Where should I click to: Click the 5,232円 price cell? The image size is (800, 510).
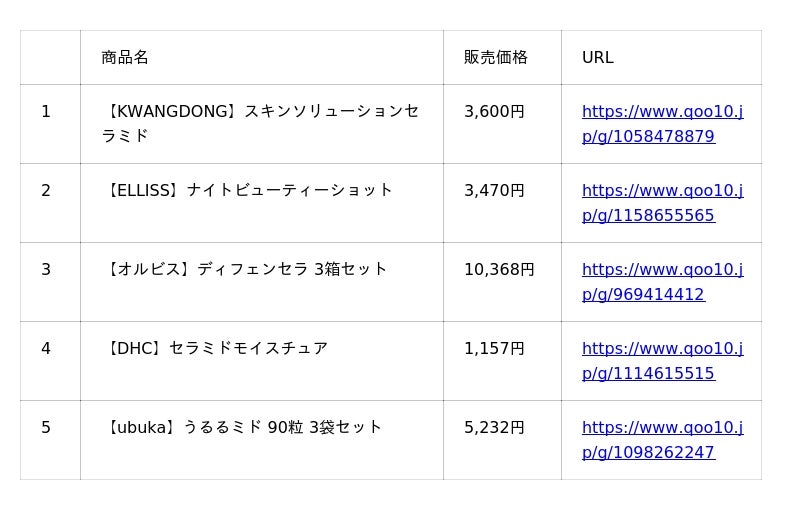[494, 428]
